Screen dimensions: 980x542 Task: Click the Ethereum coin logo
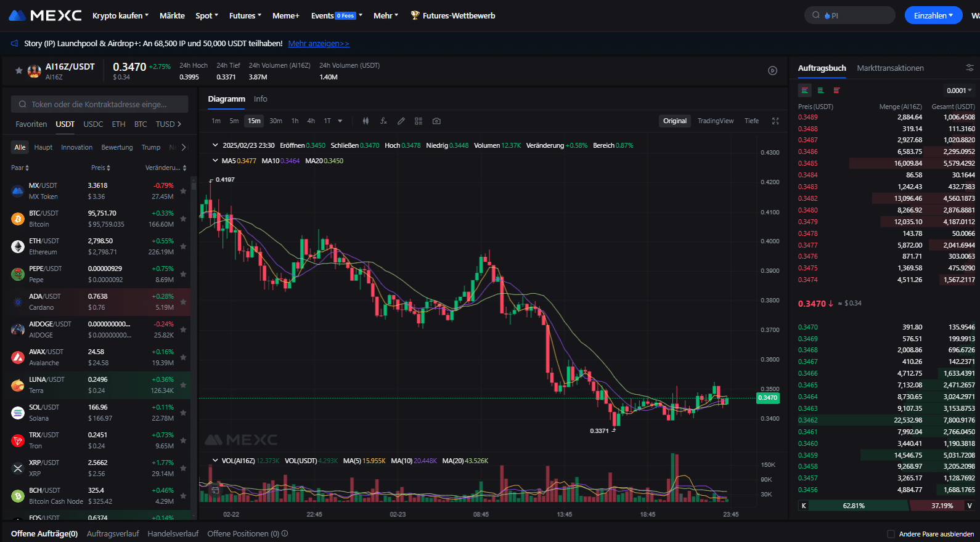tap(18, 246)
